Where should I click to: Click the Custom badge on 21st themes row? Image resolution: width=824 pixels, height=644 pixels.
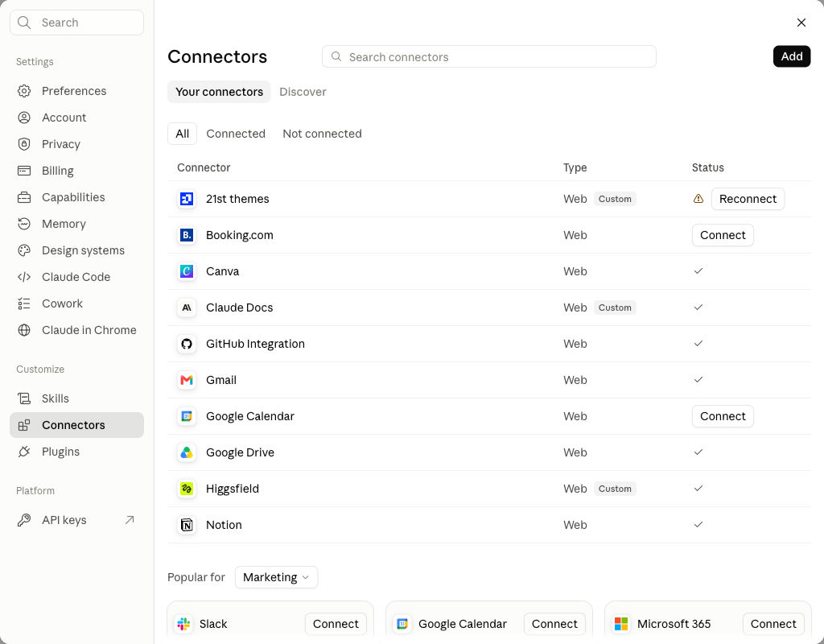(615, 199)
